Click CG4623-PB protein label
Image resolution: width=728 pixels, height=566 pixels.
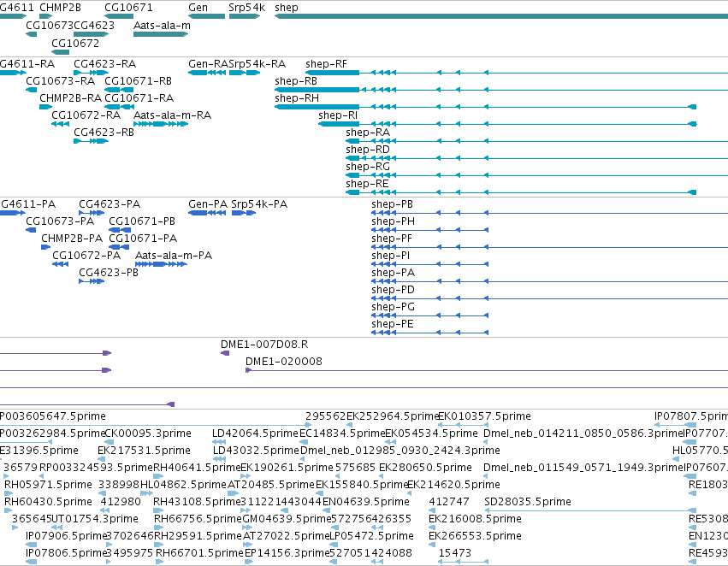[109, 273]
